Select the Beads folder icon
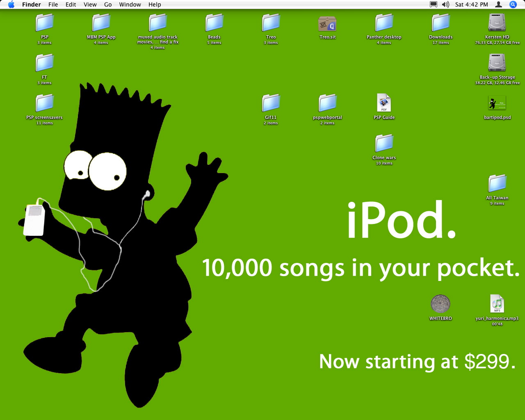Image resolution: width=525 pixels, height=420 pixels. (x=214, y=23)
